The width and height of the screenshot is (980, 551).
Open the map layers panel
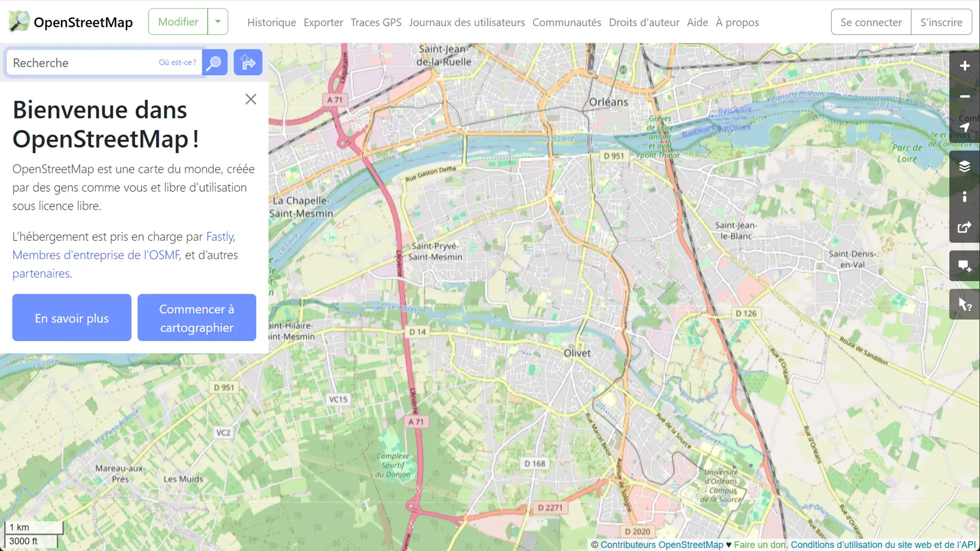pos(964,166)
